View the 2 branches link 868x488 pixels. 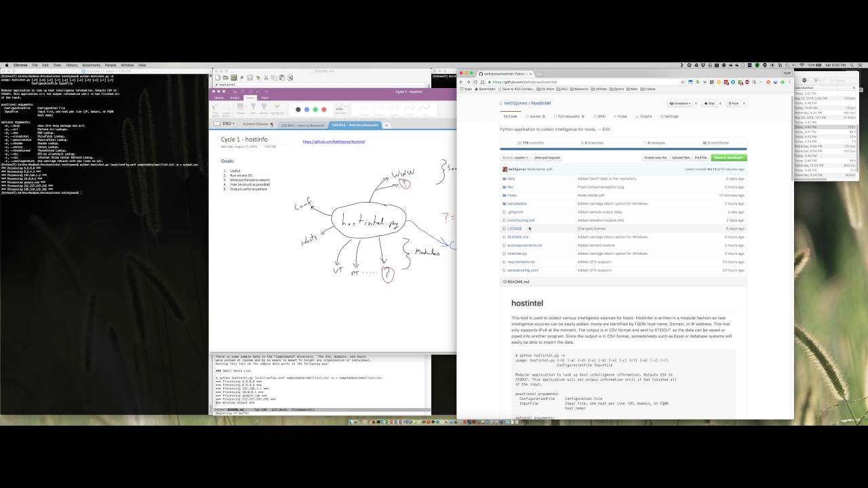tap(593, 143)
